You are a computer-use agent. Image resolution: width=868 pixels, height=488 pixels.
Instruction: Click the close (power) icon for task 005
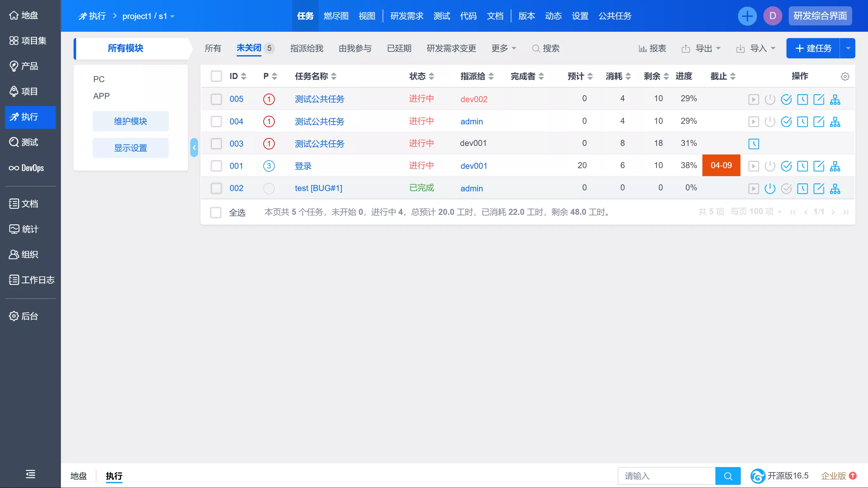coord(770,99)
